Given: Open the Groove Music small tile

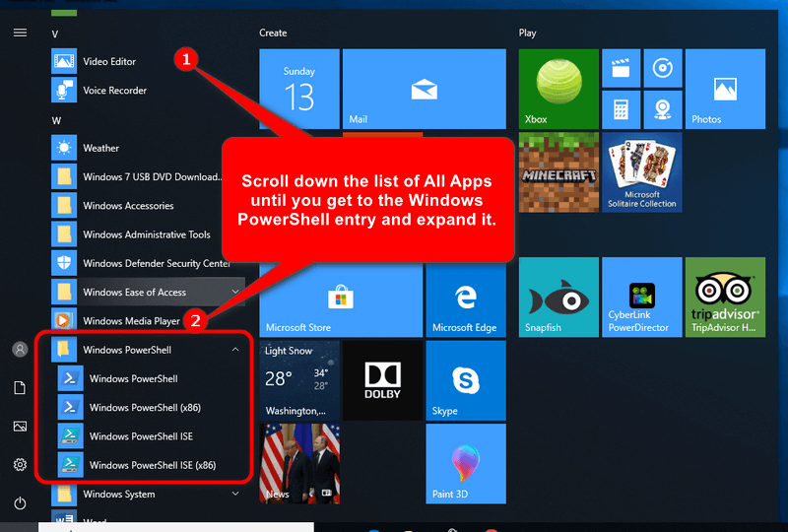Looking at the screenshot, I should pos(663,68).
